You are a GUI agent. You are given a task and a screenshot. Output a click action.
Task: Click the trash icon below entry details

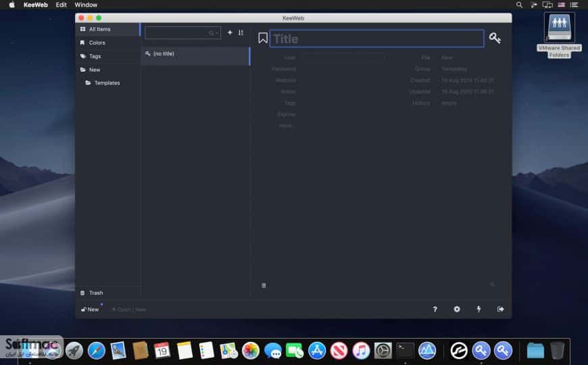point(264,286)
